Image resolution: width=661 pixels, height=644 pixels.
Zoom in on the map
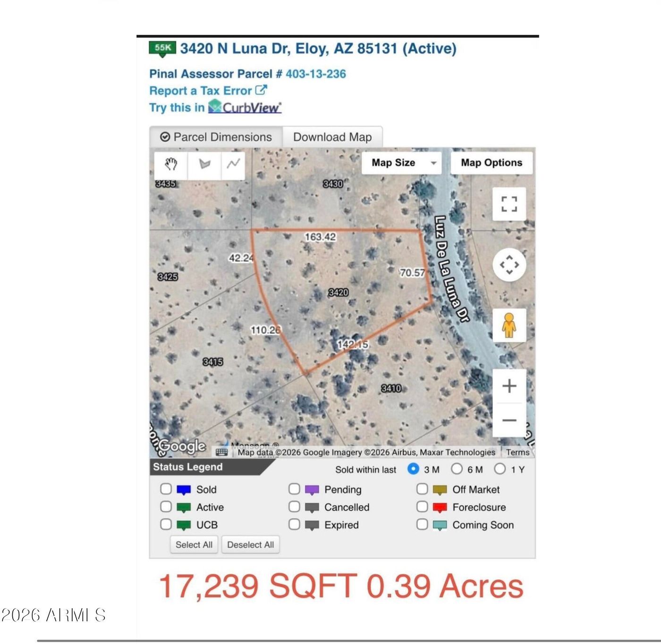(x=509, y=386)
